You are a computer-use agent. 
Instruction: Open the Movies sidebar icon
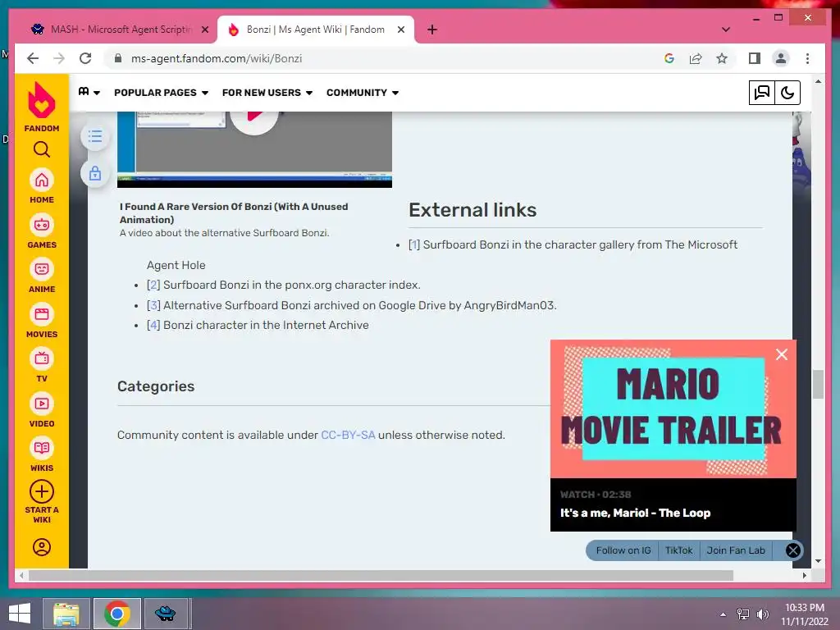[41, 314]
